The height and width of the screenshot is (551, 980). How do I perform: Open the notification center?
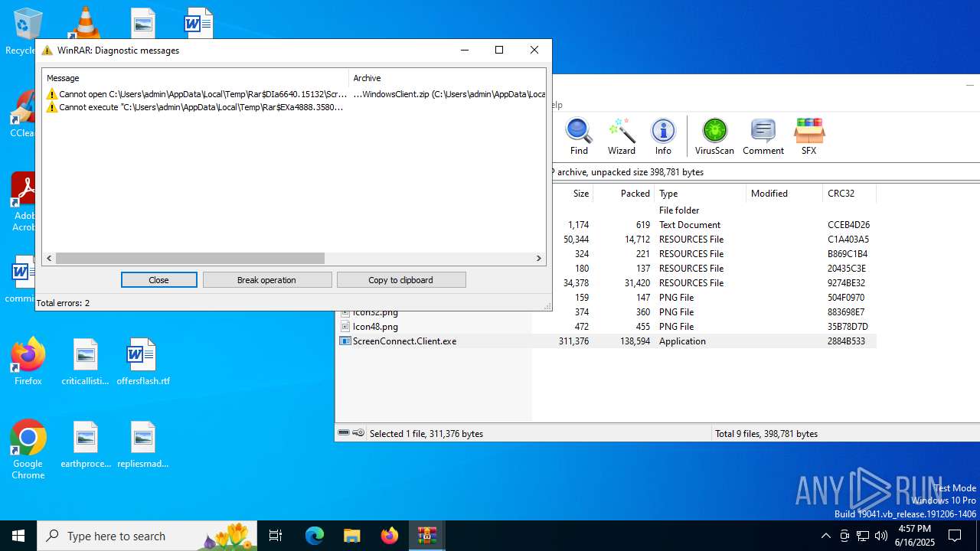click(x=955, y=536)
